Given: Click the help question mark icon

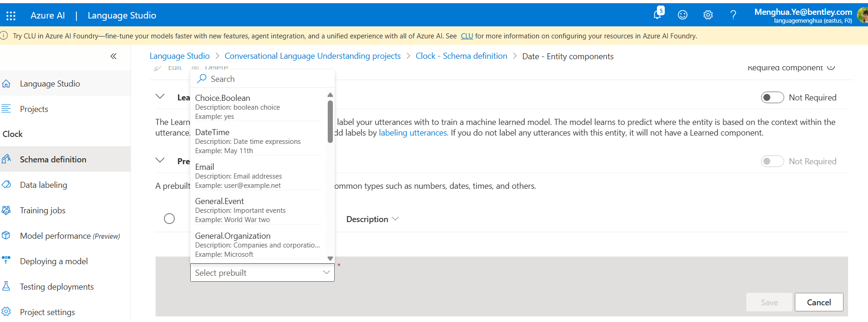Looking at the screenshot, I should tap(733, 15).
